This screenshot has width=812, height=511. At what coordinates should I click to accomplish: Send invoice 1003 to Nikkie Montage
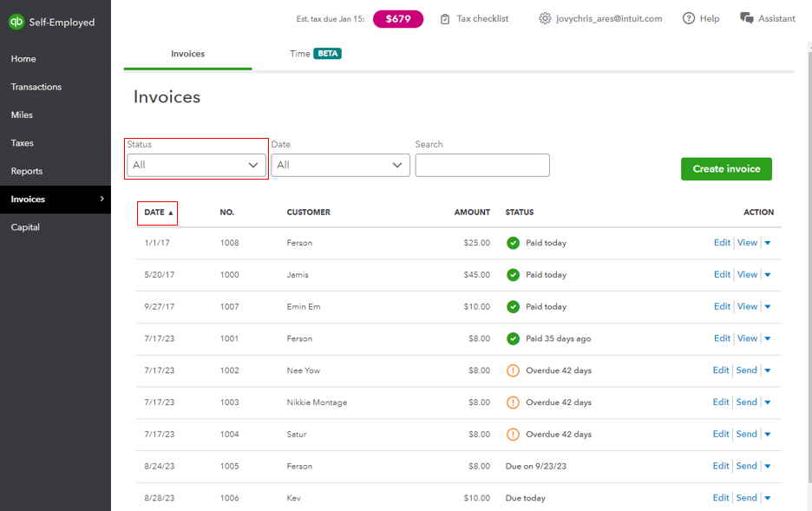point(746,402)
